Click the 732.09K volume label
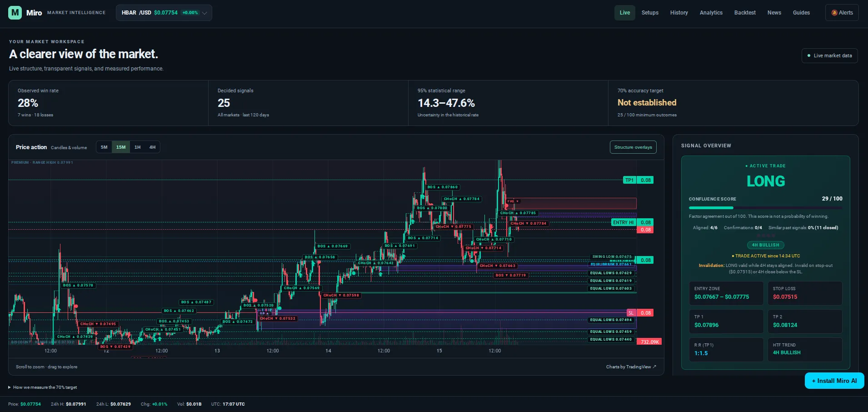 point(649,342)
